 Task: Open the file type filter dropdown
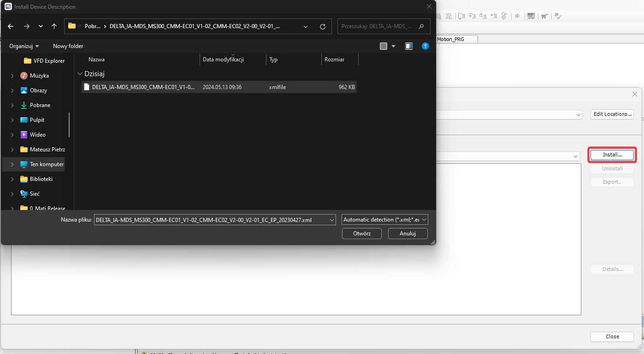385,220
